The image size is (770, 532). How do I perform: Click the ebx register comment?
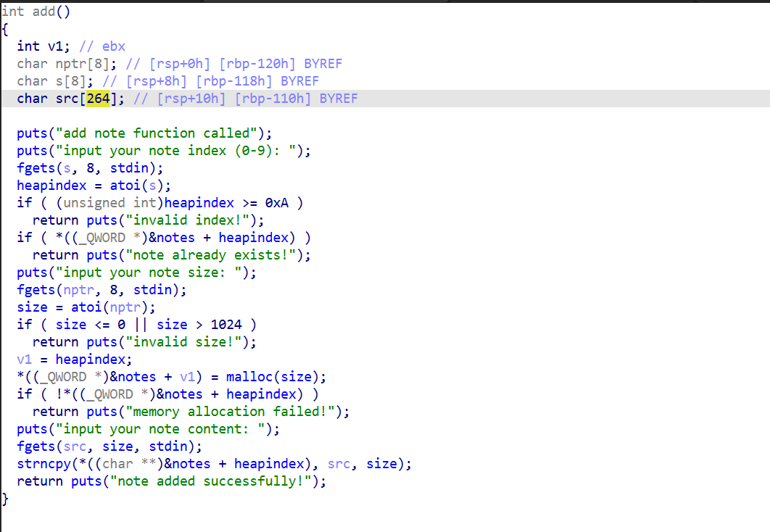(113, 46)
